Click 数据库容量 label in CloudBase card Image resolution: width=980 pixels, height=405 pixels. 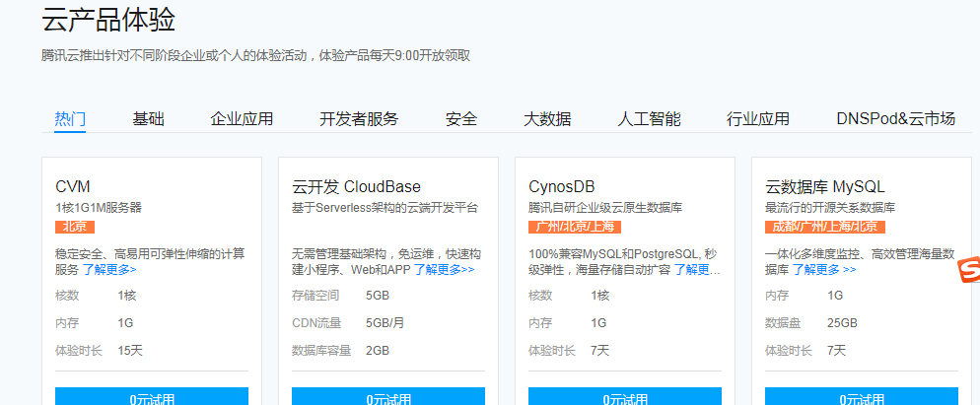click(321, 351)
